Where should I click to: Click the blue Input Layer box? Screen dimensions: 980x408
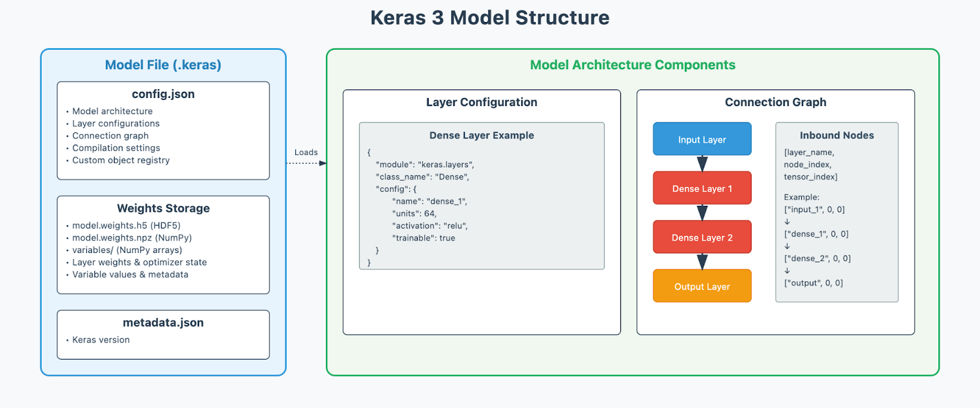(x=702, y=139)
